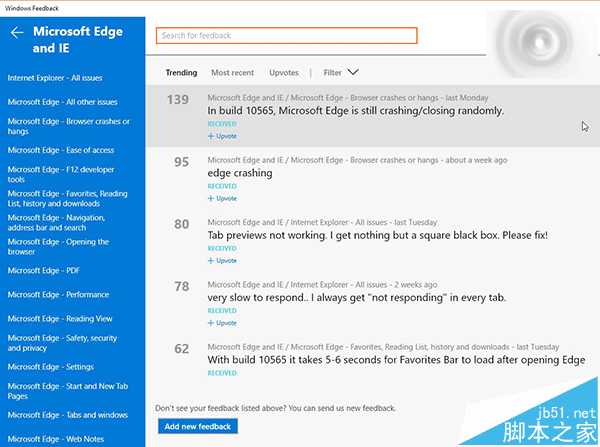Open the Favorites Bar loading feedback item

[x=395, y=359]
